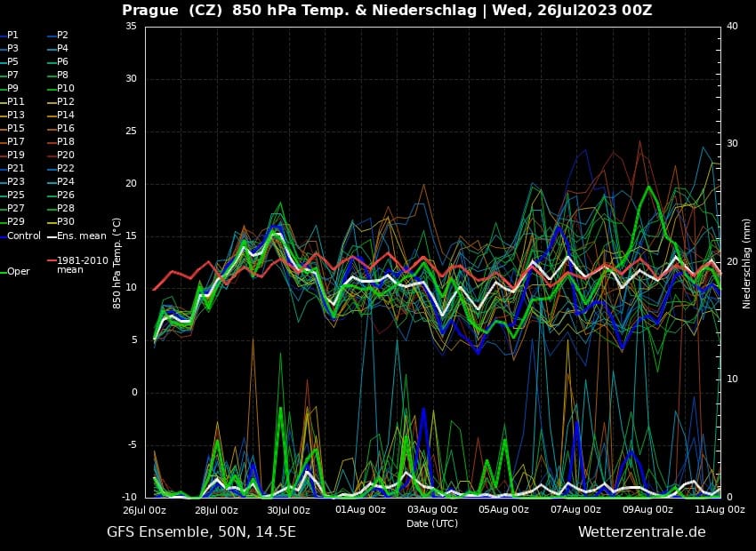Click the 850 hPa Temp. (°C) axis label

point(117,262)
